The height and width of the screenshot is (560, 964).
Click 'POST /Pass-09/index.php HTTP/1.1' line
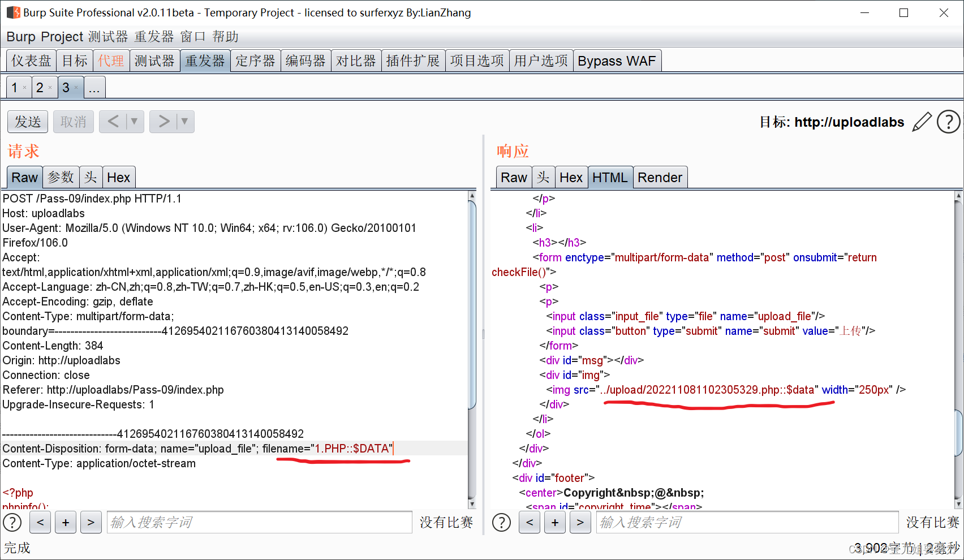coord(92,199)
